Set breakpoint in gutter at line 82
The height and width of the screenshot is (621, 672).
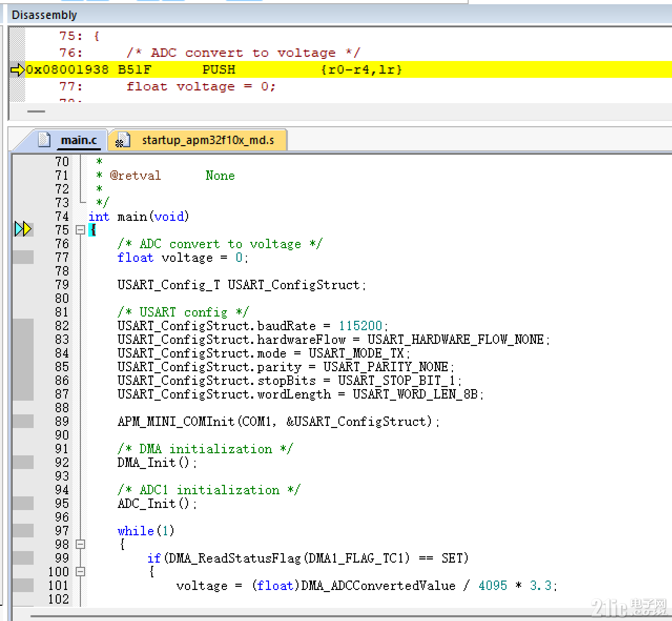coord(23,325)
